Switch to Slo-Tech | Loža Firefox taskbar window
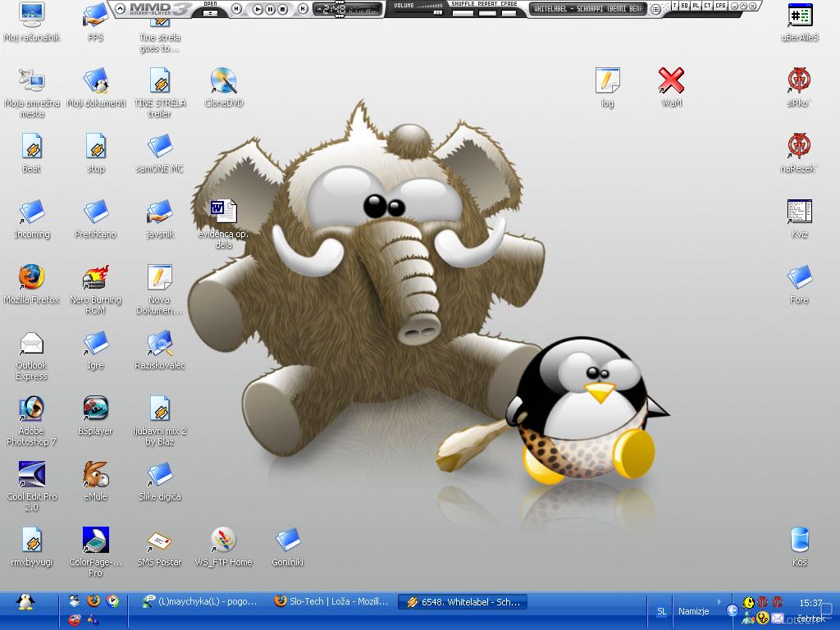Viewport: 840px width, 630px height. pyautogui.click(x=331, y=601)
